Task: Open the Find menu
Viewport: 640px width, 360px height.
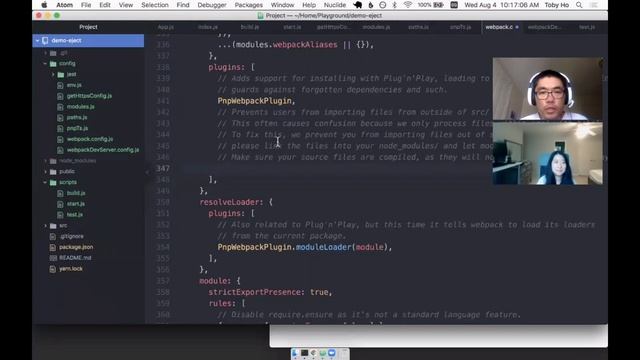Action: coord(183,5)
